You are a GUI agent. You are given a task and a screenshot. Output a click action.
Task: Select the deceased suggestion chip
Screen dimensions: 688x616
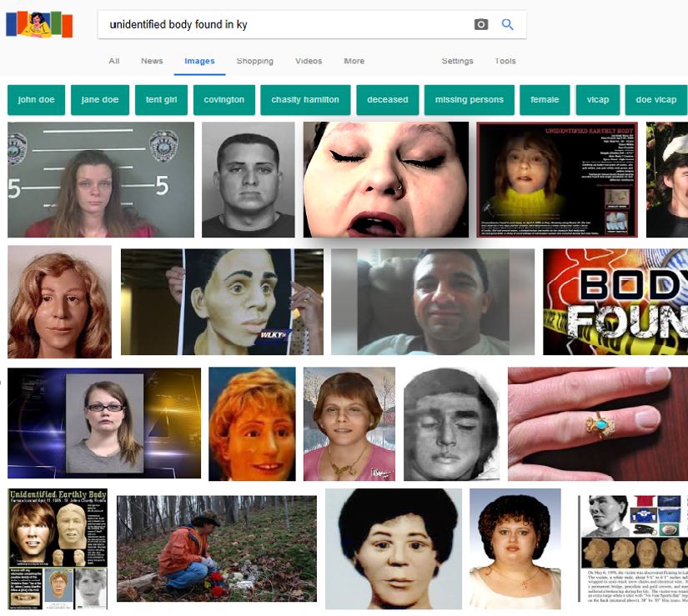[x=388, y=100]
